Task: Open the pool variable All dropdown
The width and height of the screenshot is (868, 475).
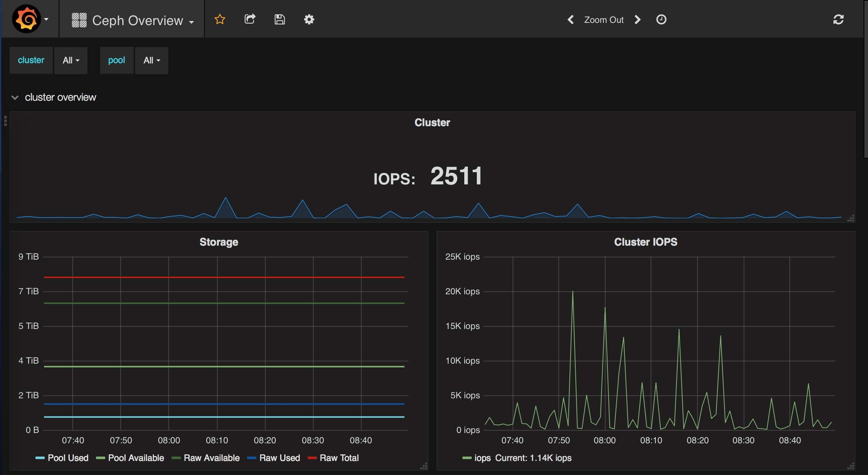Action: tap(152, 60)
